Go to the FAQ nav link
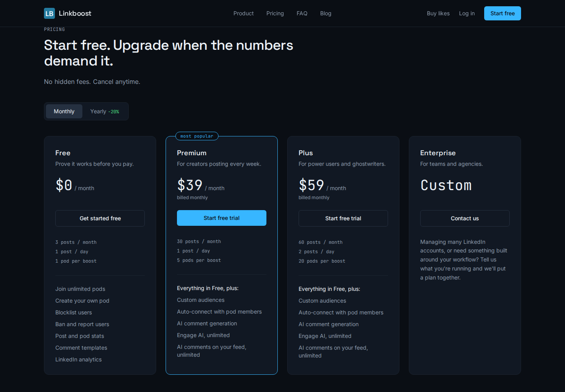 pyautogui.click(x=302, y=13)
